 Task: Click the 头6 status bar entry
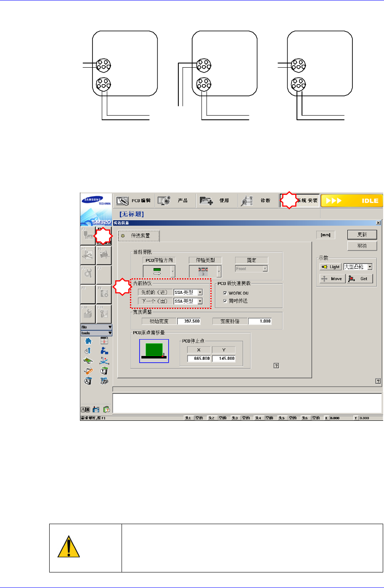306,418
